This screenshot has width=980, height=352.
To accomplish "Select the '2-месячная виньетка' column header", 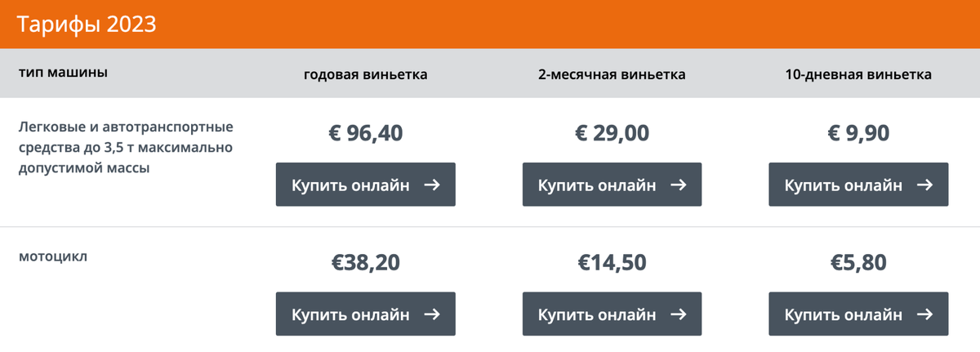I will [x=612, y=74].
